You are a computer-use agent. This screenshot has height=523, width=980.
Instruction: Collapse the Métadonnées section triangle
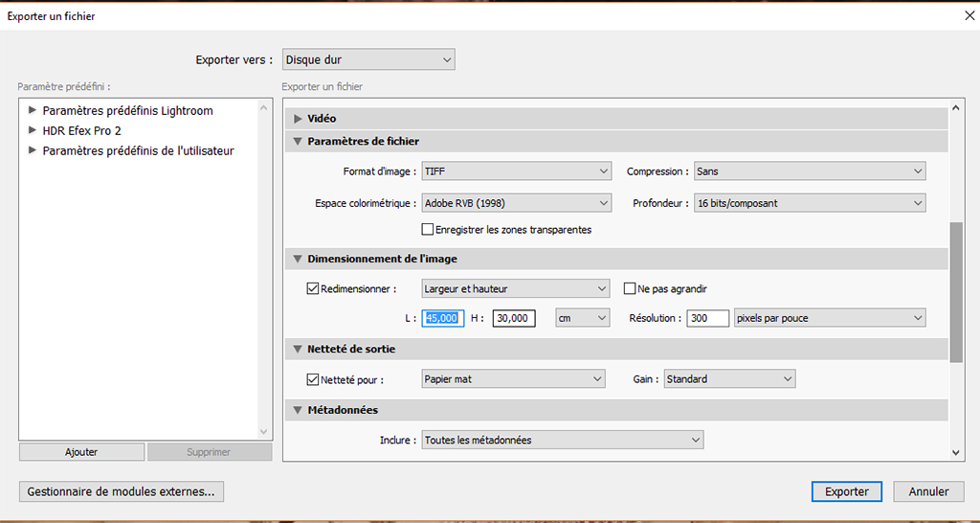coord(298,410)
